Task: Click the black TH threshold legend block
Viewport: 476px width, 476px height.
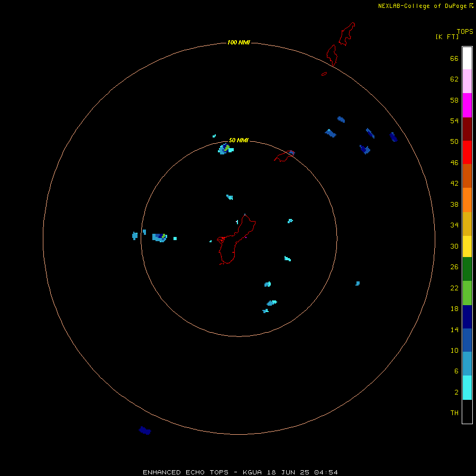Action: (467, 411)
